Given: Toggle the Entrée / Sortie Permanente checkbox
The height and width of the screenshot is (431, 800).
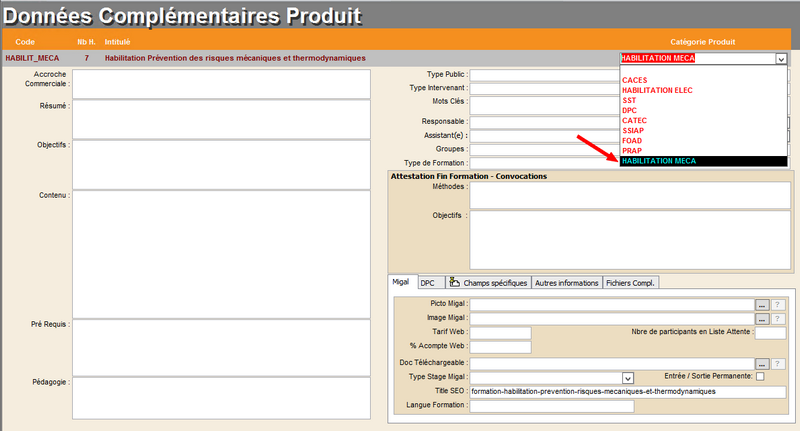Looking at the screenshot, I should pyautogui.click(x=760, y=377).
